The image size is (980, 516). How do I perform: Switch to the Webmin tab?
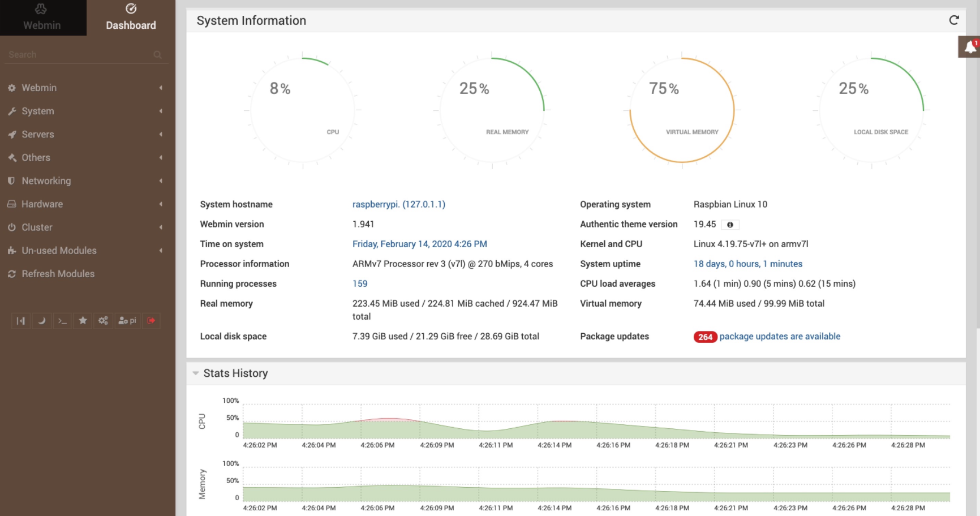point(43,18)
